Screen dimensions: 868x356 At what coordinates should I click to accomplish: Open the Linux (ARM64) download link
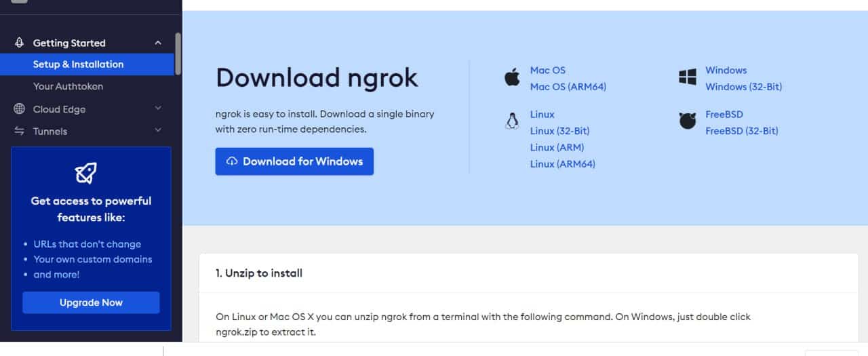(563, 164)
